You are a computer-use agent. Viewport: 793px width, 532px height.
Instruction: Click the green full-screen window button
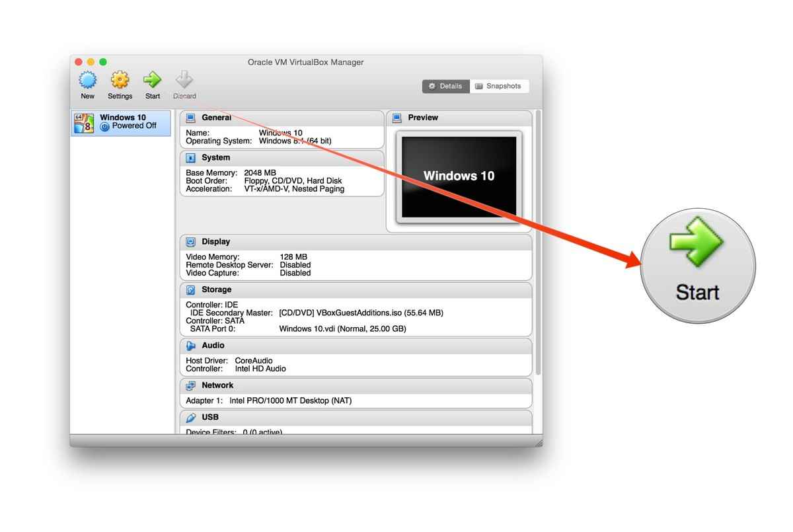(x=103, y=62)
